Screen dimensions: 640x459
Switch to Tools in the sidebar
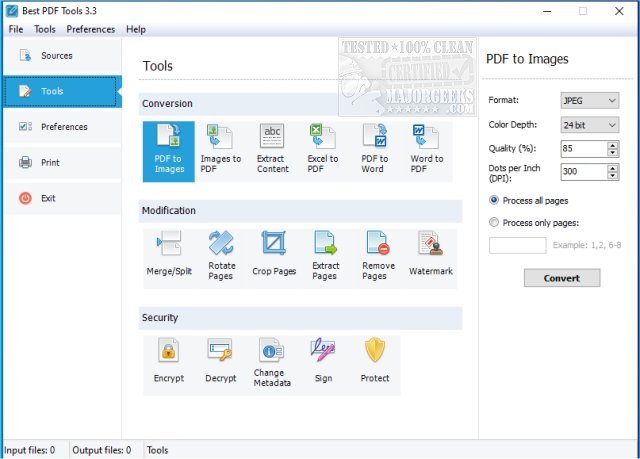click(x=62, y=91)
